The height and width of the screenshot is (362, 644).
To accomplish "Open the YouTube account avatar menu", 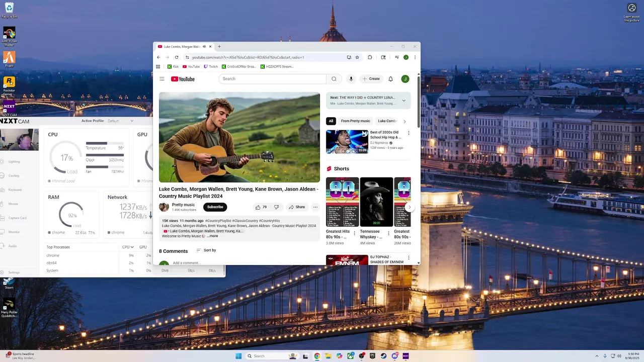I will tap(405, 79).
